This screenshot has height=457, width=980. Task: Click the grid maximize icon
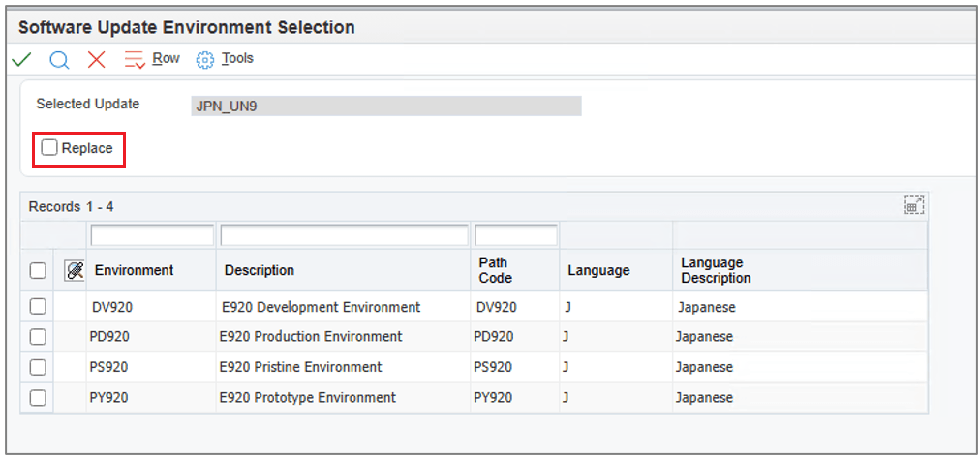[x=913, y=205]
